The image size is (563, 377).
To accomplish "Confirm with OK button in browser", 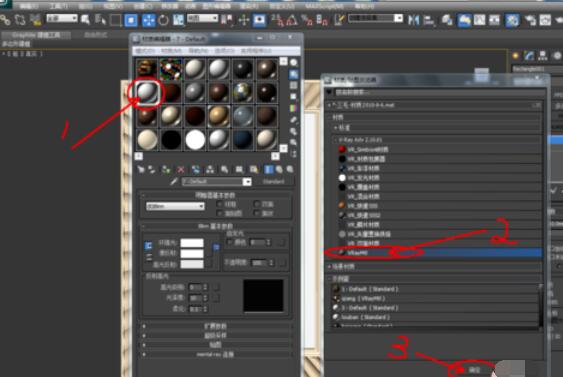I will (474, 369).
